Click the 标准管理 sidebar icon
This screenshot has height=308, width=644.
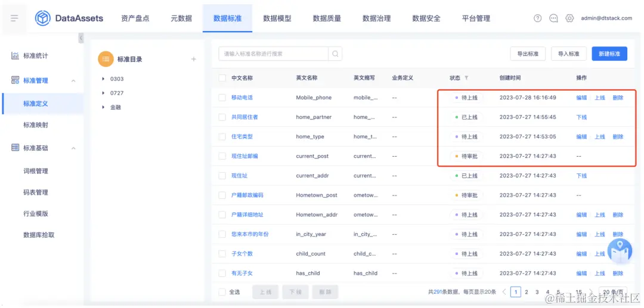click(x=15, y=80)
